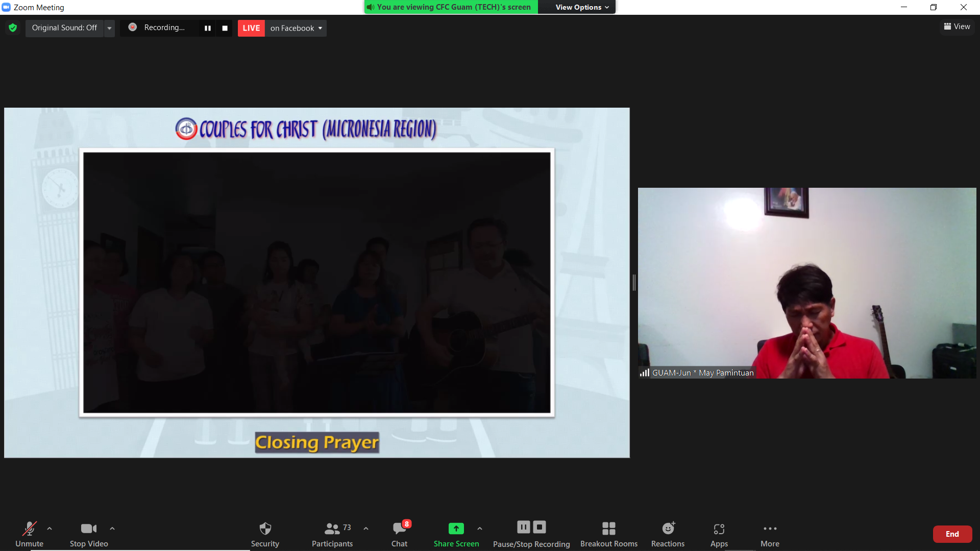The width and height of the screenshot is (980, 551).
Task: Open the Participants panel
Action: [x=332, y=534]
